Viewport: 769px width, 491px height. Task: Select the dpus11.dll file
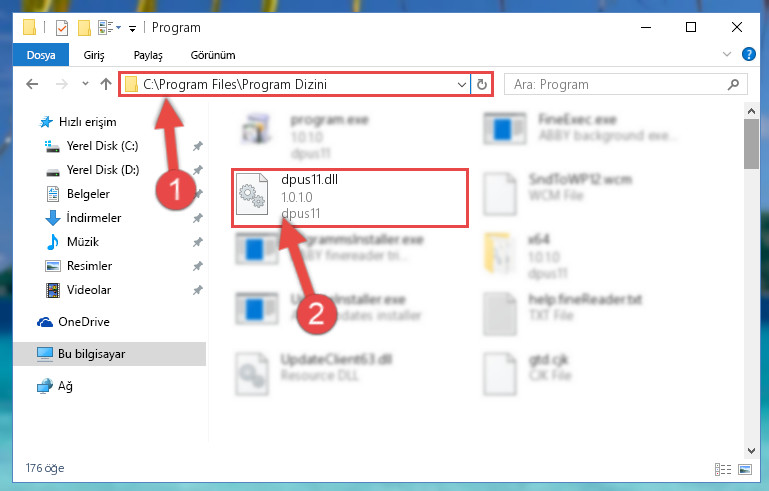coord(350,198)
